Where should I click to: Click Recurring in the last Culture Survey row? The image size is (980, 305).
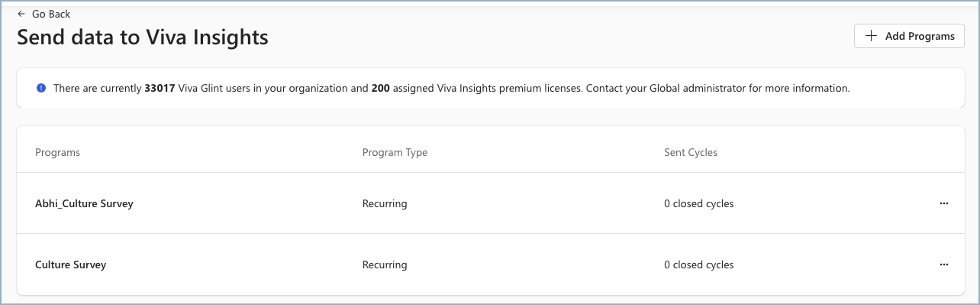pos(385,265)
